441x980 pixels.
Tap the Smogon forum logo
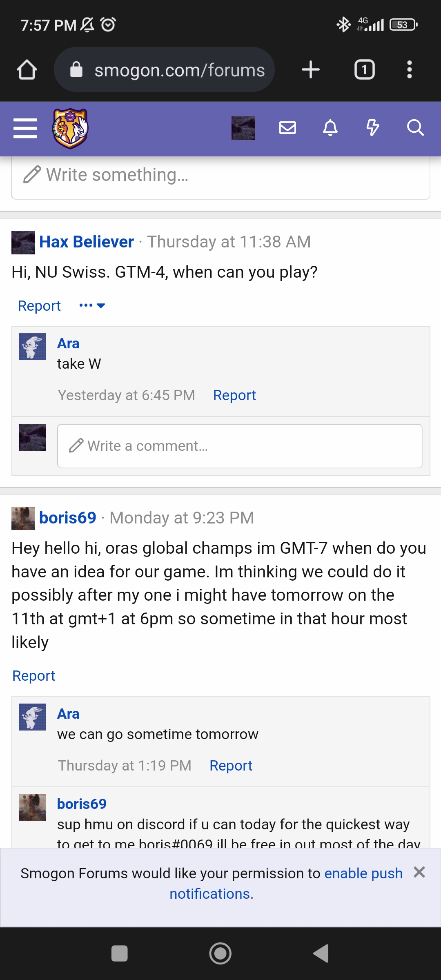[70, 128]
